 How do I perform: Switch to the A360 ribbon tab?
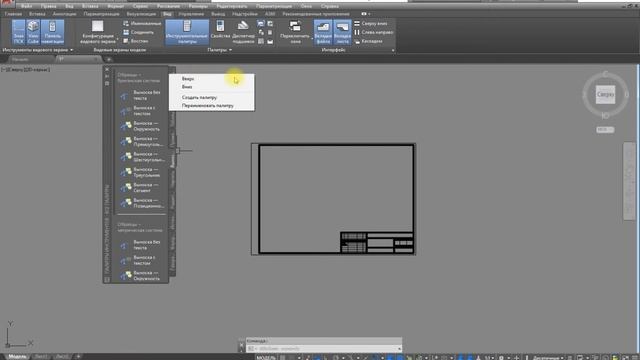click(x=270, y=14)
